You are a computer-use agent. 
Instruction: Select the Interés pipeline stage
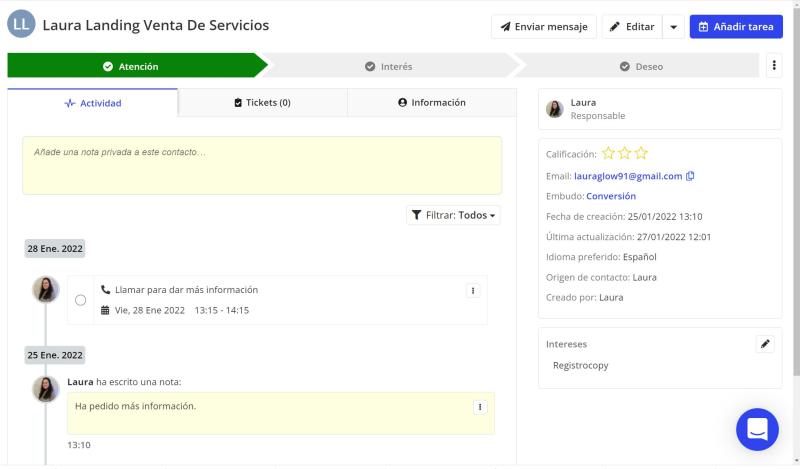388,67
